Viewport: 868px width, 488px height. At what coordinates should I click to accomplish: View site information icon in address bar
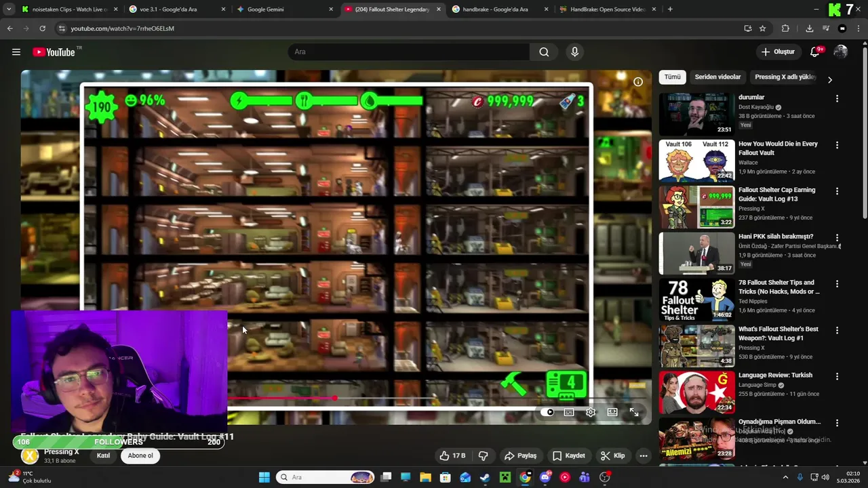pyautogui.click(x=62, y=28)
